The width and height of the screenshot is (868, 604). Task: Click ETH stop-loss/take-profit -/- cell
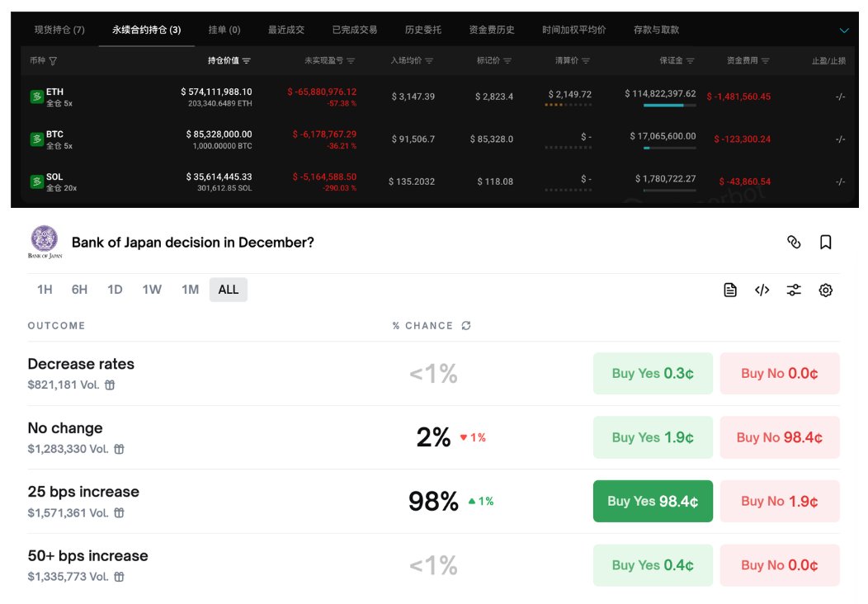pos(840,97)
